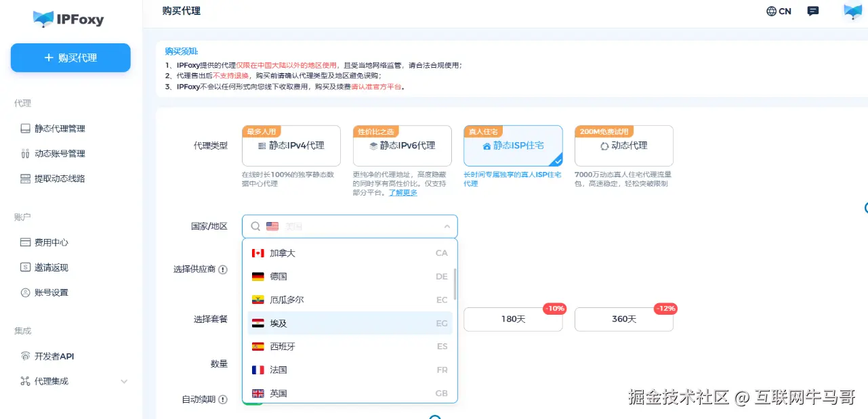Click the 费用中心 card icon
868x419 pixels.
click(25, 242)
